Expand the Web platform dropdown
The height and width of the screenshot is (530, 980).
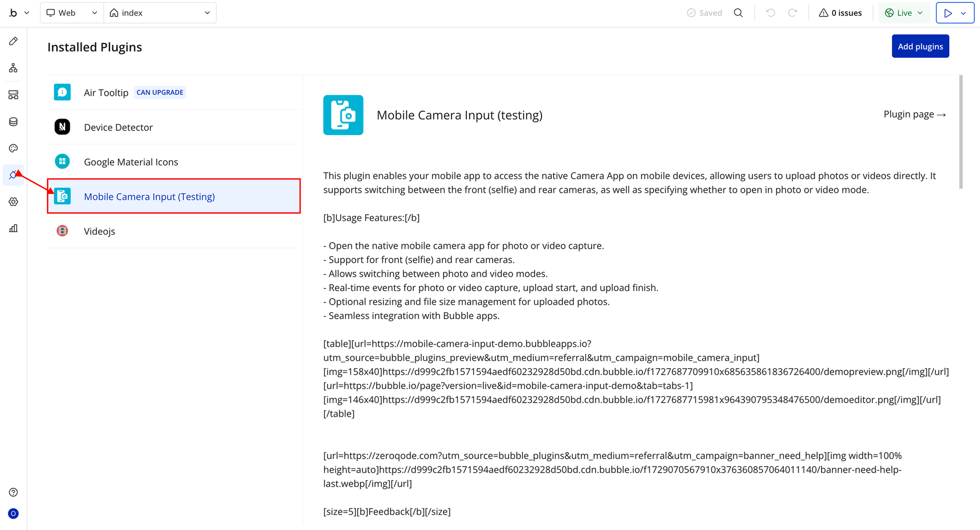(x=72, y=13)
